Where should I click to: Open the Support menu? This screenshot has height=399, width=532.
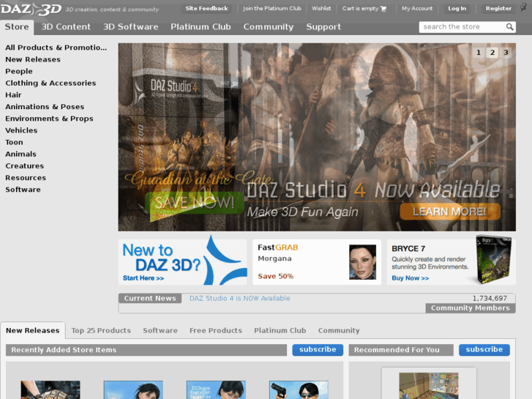[x=323, y=27]
